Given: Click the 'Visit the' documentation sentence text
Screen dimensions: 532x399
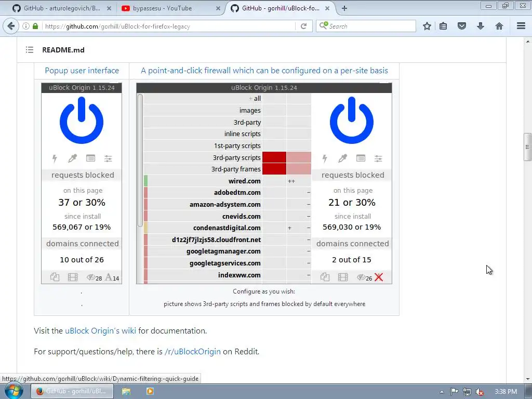Looking at the screenshot, I should point(120,331).
